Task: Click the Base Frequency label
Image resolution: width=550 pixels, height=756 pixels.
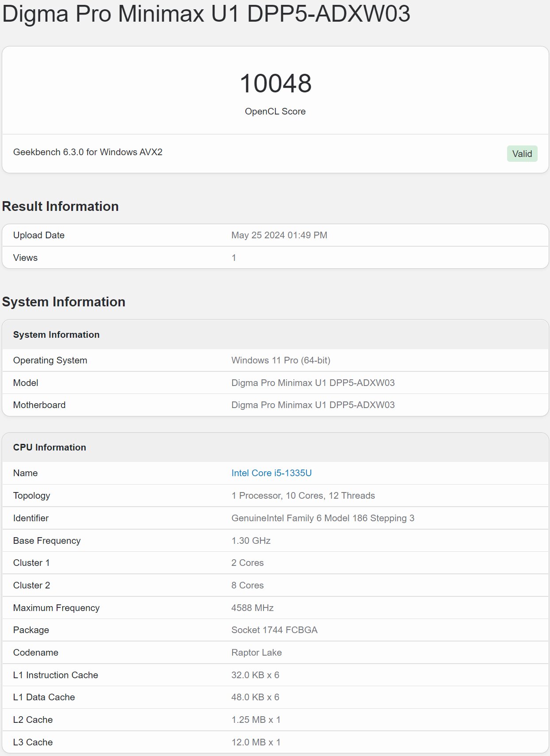Action: 47,541
